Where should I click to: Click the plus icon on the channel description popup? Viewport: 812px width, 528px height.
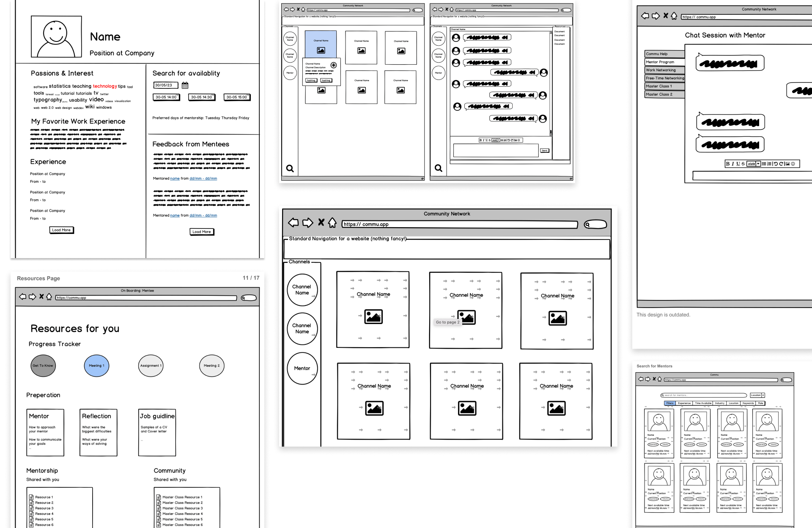click(x=334, y=65)
